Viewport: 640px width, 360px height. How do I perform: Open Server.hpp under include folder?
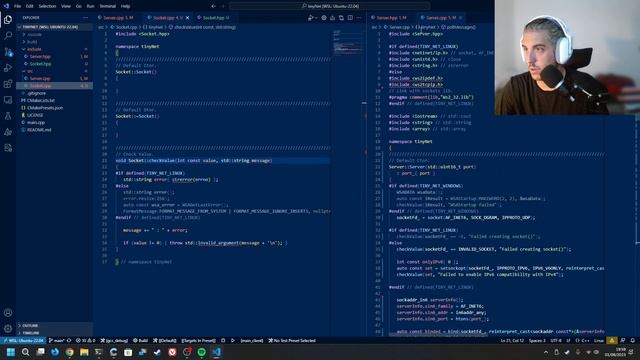point(54,56)
